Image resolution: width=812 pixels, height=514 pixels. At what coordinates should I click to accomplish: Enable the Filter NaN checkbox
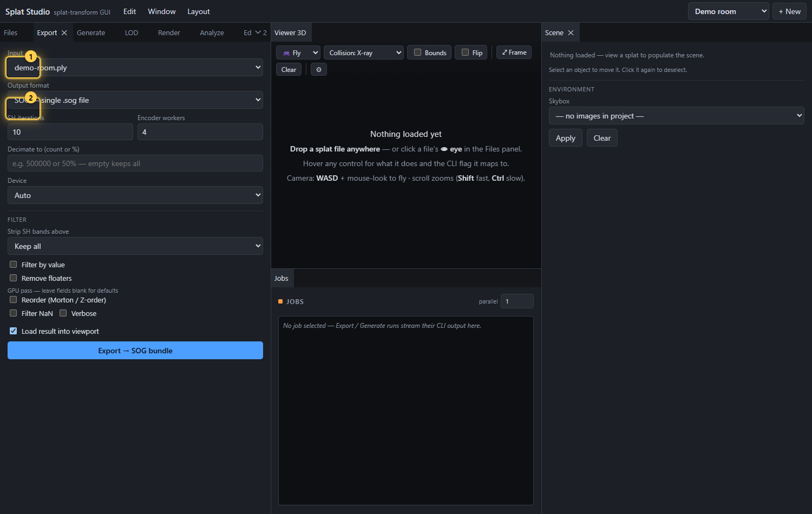point(14,313)
